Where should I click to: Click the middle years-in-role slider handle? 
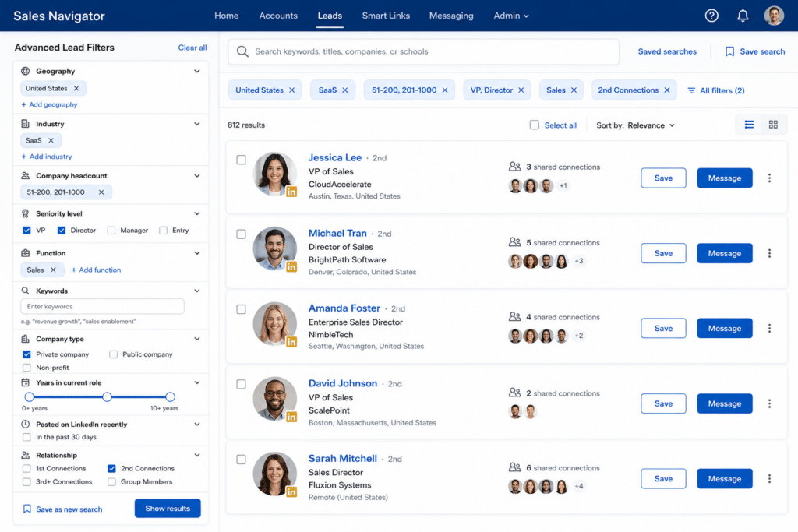coord(107,396)
